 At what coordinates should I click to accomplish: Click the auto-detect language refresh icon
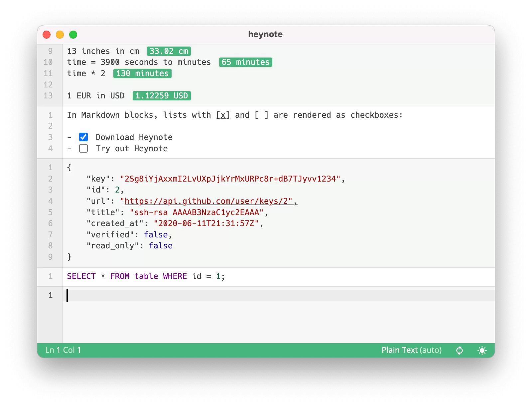[459, 350]
